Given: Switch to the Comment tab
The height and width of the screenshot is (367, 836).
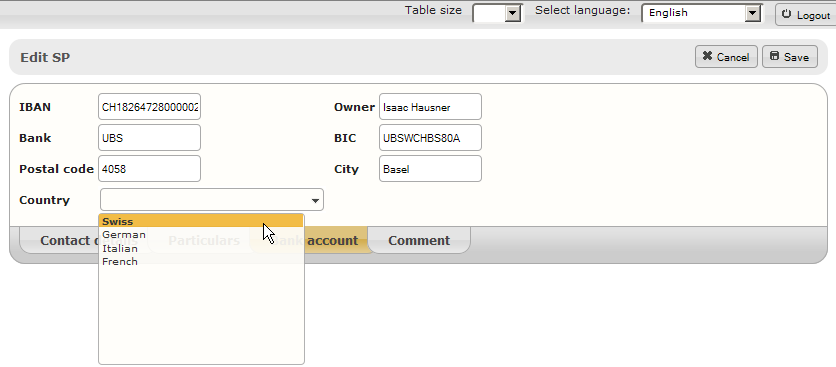Looking at the screenshot, I should [419, 241].
